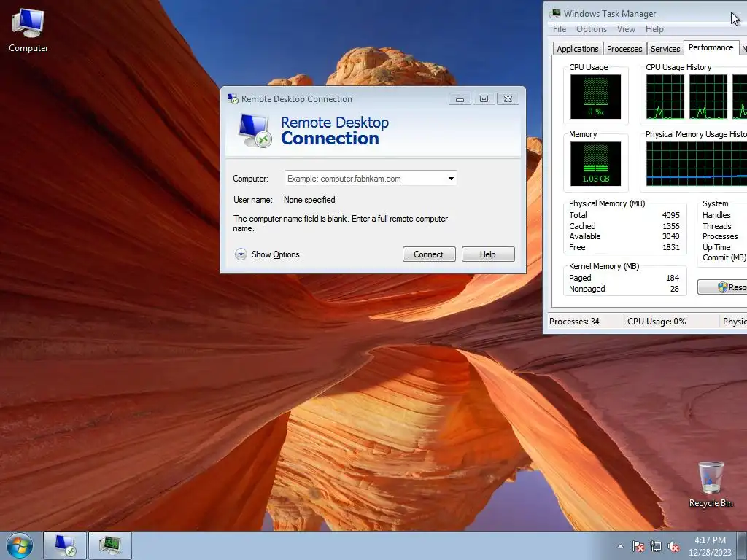Screen dimensions: 747x560
Task: Switch to the Processes tab
Action: [x=624, y=49]
